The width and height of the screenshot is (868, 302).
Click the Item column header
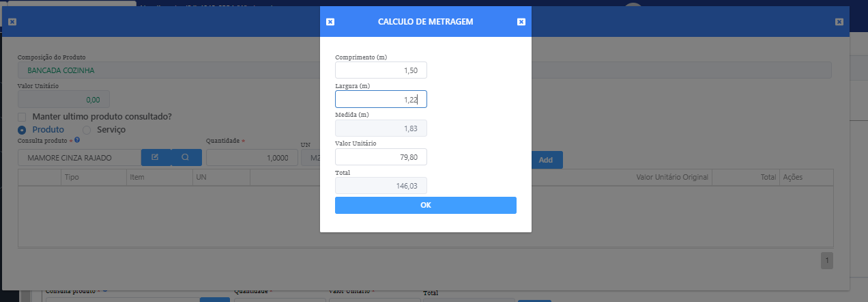[136, 177]
